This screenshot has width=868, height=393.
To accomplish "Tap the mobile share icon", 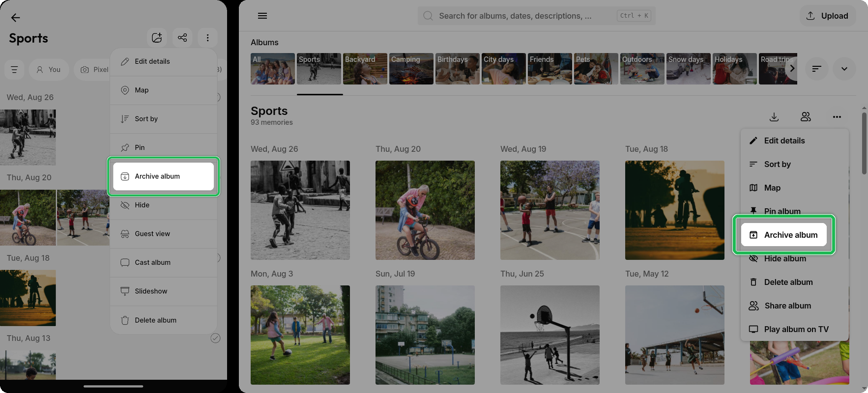I will point(182,38).
